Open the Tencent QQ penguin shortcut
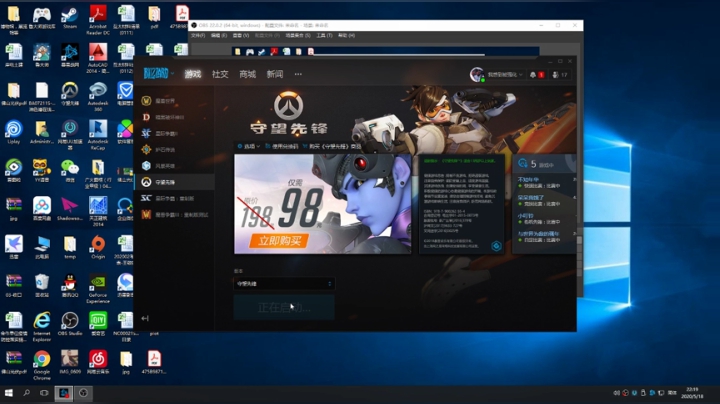Screen dimensions: 720x404 (70, 286)
